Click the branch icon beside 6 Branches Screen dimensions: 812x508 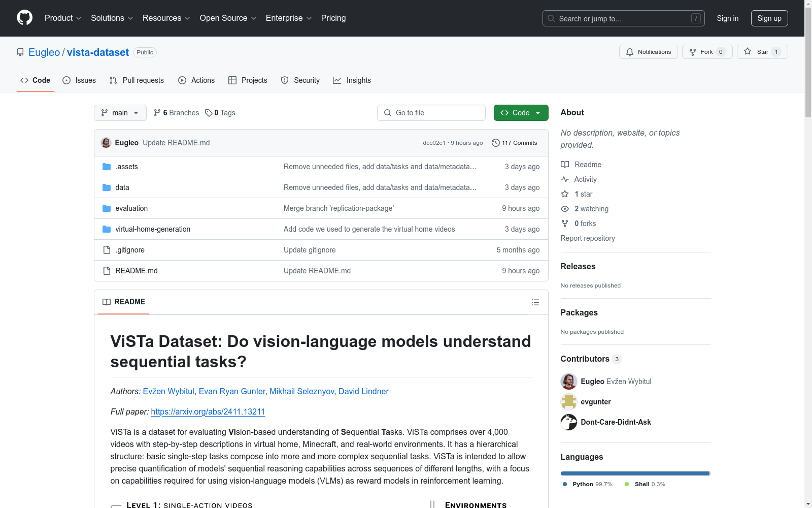[x=157, y=113]
